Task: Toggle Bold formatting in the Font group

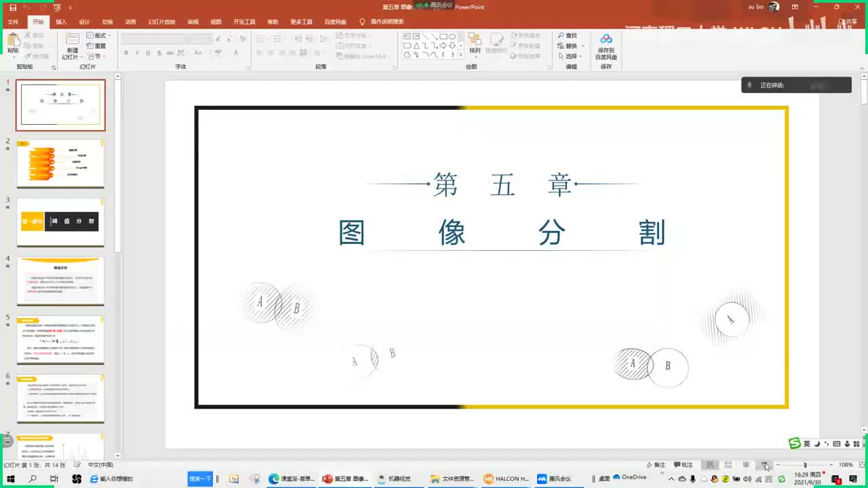Action: (126, 53)
